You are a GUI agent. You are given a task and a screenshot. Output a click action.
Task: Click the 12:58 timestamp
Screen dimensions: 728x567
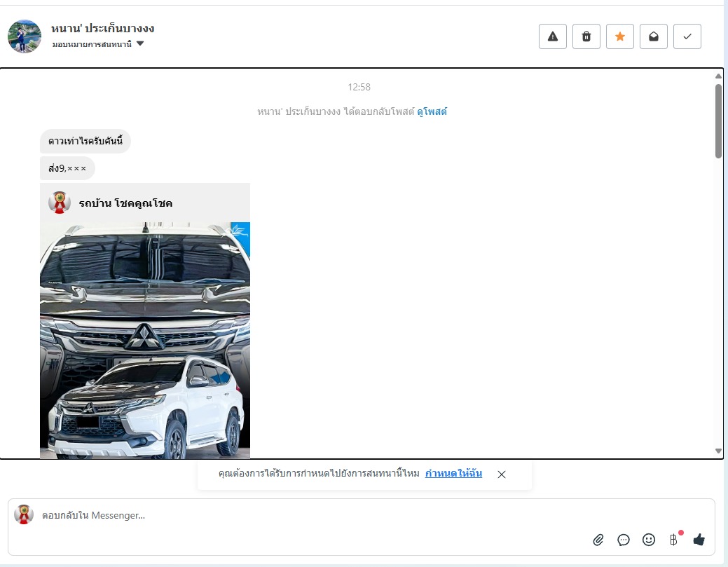pos(359,88)
